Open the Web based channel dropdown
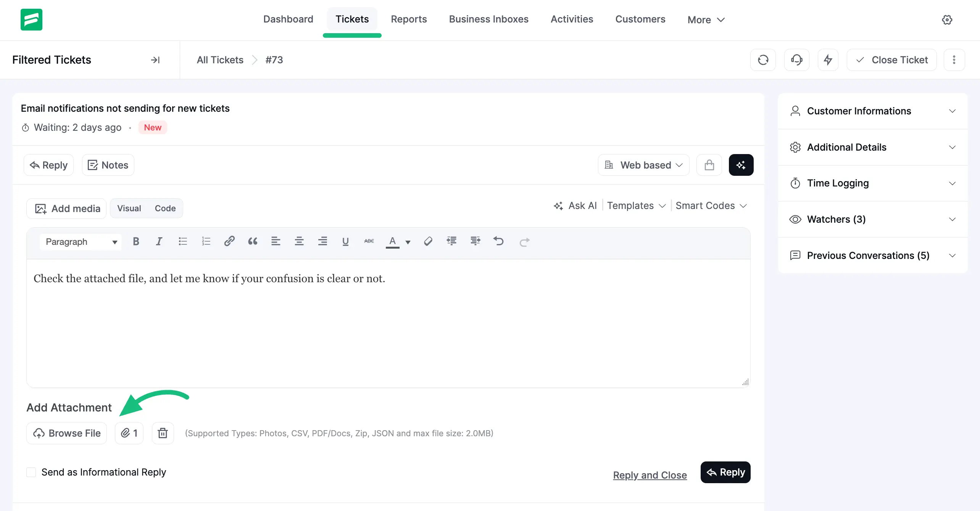The height and width of the screenshot is (511, 980). [x=643, y=165]
